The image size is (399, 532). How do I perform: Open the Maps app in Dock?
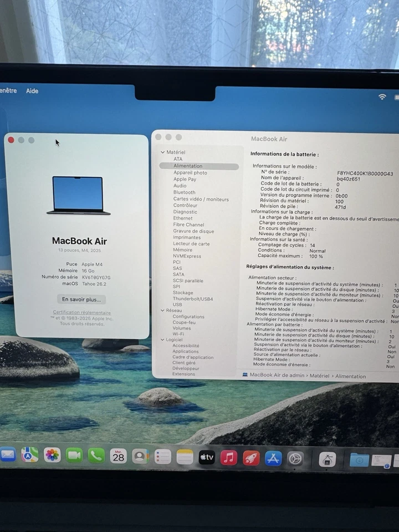pos(30,455)
